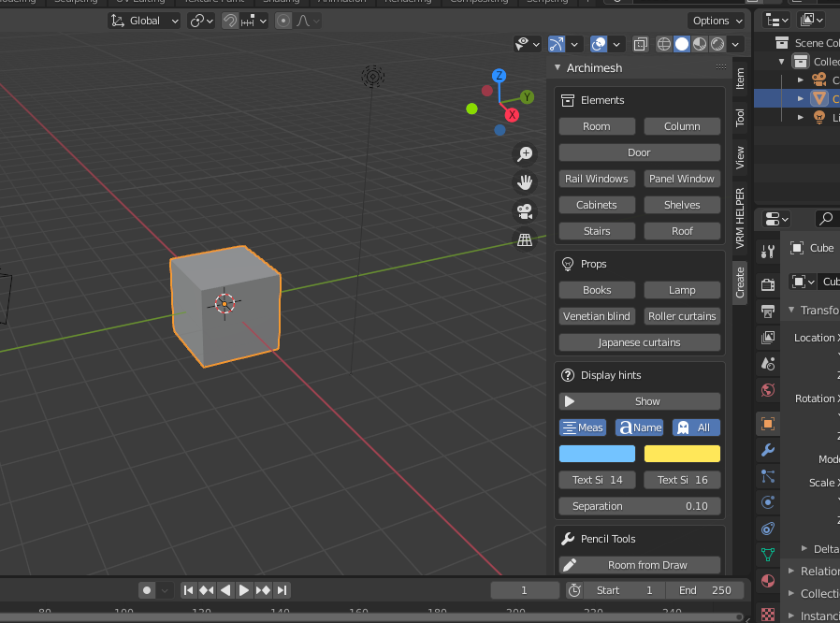Open gizmo settings dropdown arrow

574,44
